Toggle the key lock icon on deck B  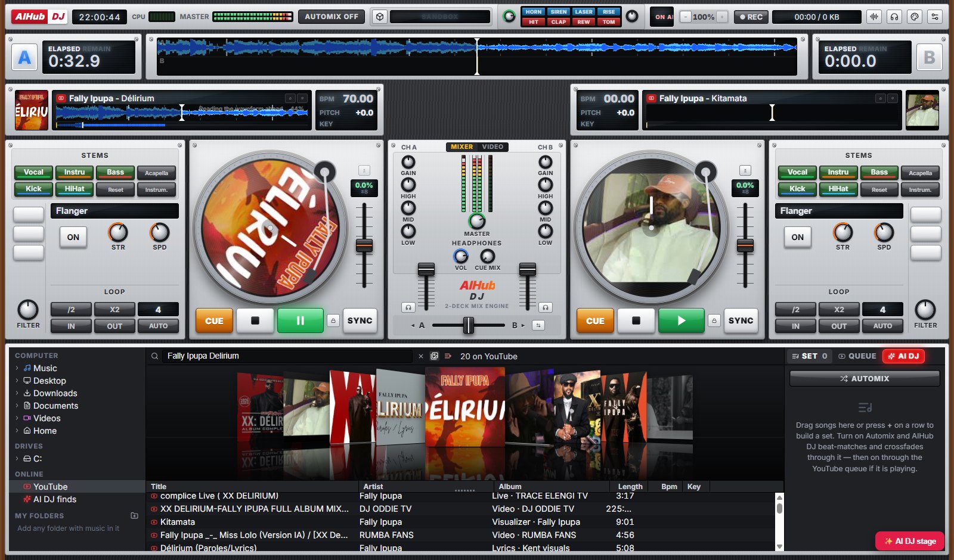click(x=714, y=321)
